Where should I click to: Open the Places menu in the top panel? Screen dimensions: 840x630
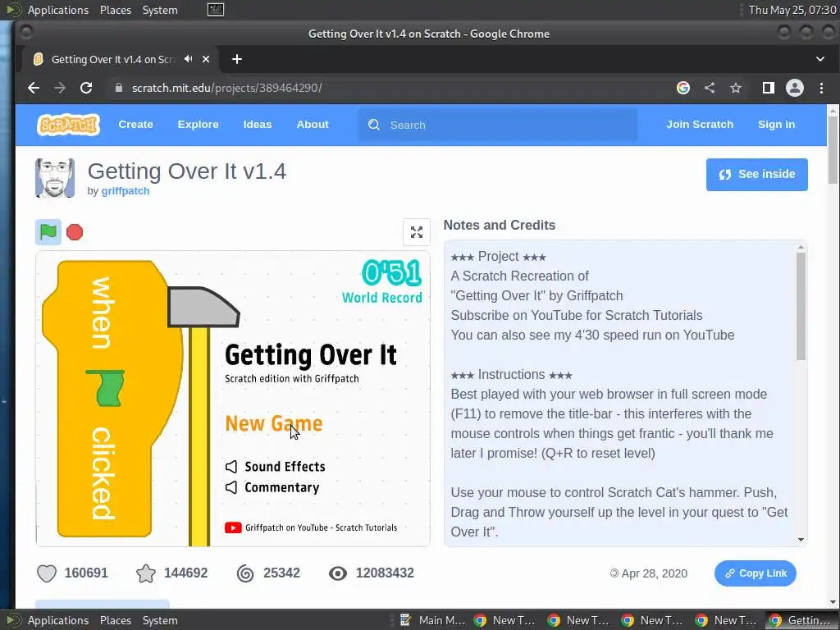(x=115, y=10)
